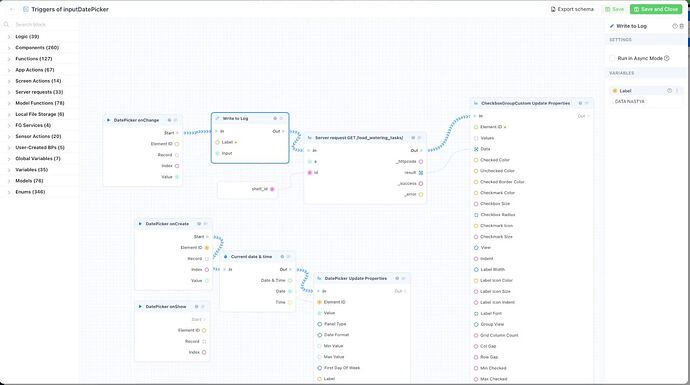Click settings icon on DatePicker Update Properties node
Image resolution: width=690 pixels, height=385 pixels.
(397, 279)
